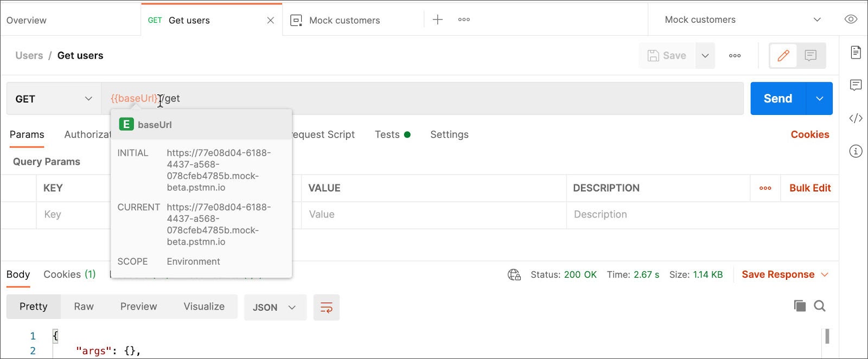Switch to the Tests tab
Viewport: 868px width, 359px height.
point(387,134)
